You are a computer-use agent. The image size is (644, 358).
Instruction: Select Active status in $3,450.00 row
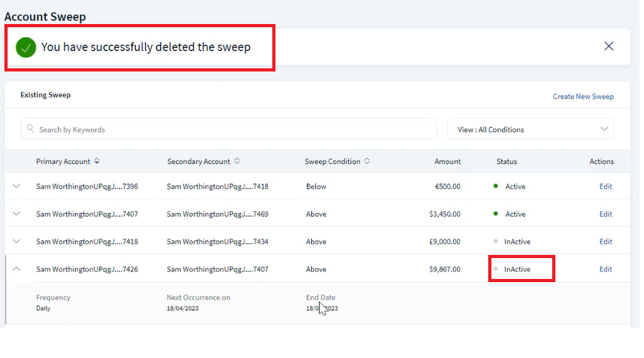pyautogui.click(x=510, y=214)
